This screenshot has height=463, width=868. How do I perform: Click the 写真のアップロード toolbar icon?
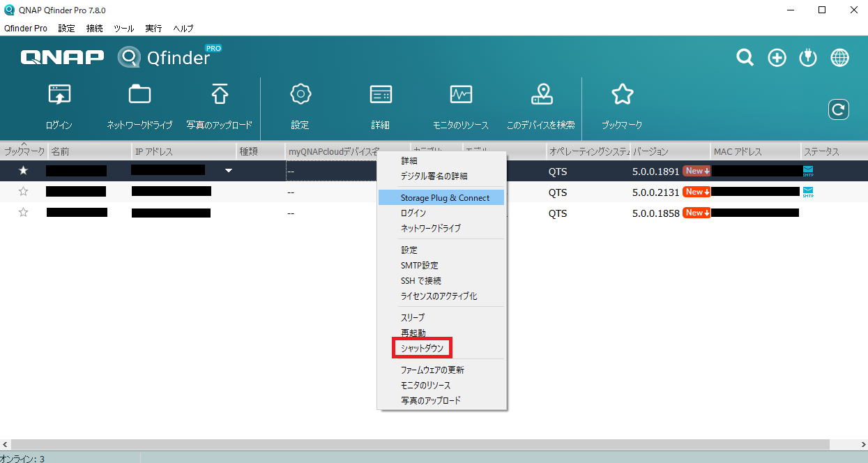[220, 94]
